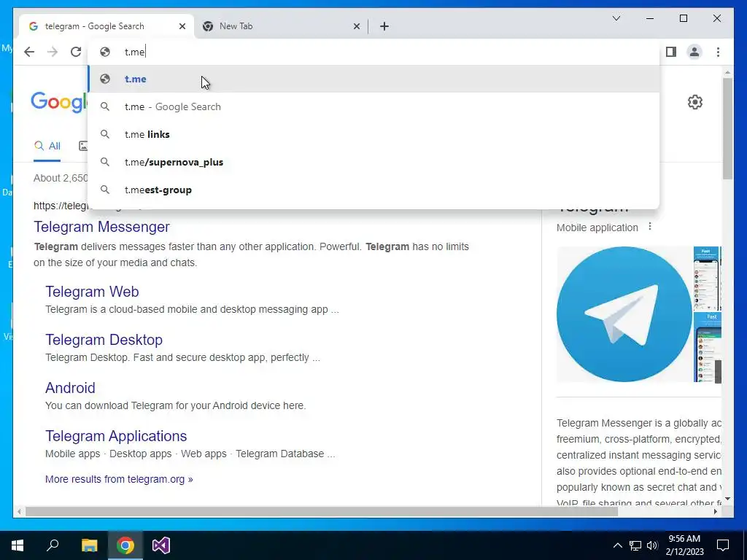747x560 pixels.
Task: Close the New Tab tab
Action: 356,26
